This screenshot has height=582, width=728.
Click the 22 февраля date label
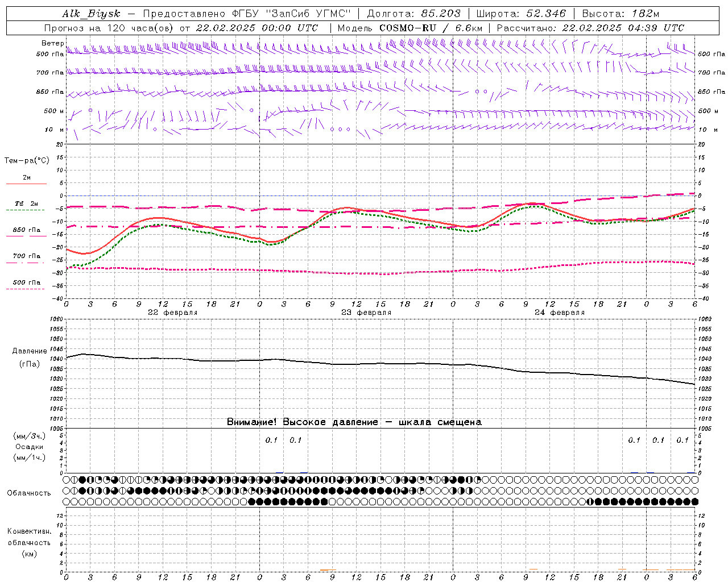[x=173, y=313]
